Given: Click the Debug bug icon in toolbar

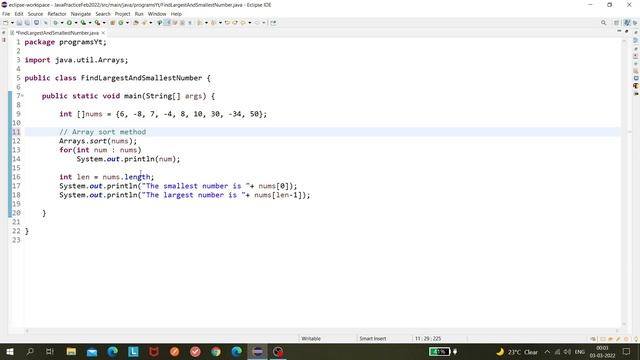Looking at the screenshot, I should pyautogui.click(x=56, y=23).
